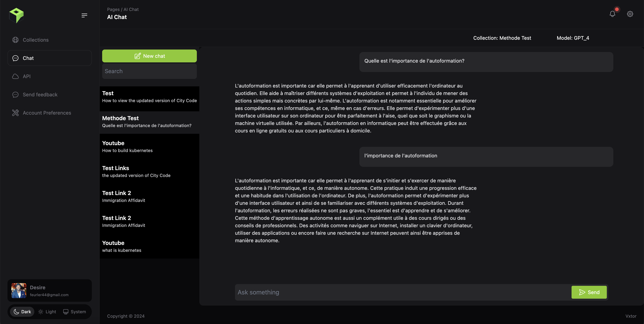Toggle Light mode theme
Image resolution: width=644 pixels, height=324 pixels.
(x=47, y=311)
